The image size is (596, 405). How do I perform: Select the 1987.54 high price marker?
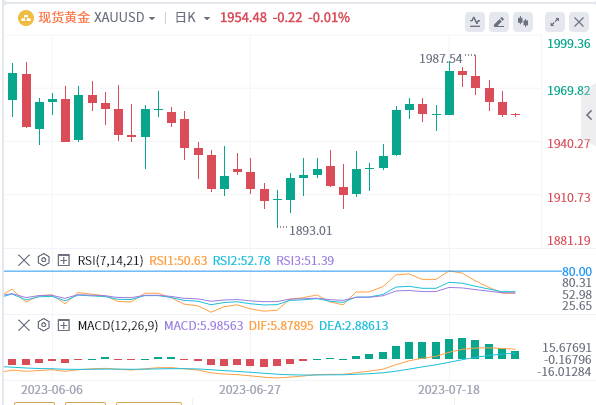441,59
